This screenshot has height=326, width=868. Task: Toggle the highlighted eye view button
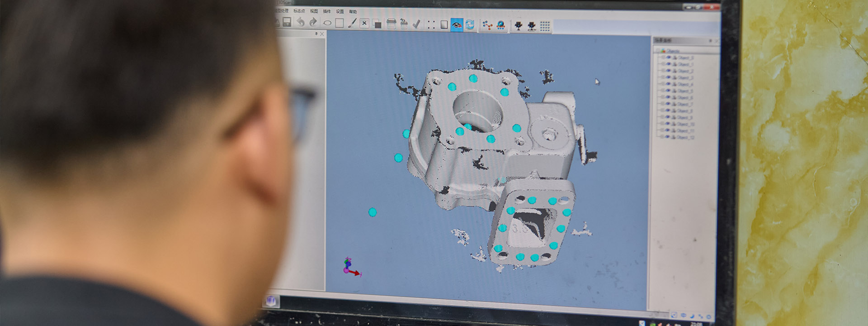click(457, 25)
